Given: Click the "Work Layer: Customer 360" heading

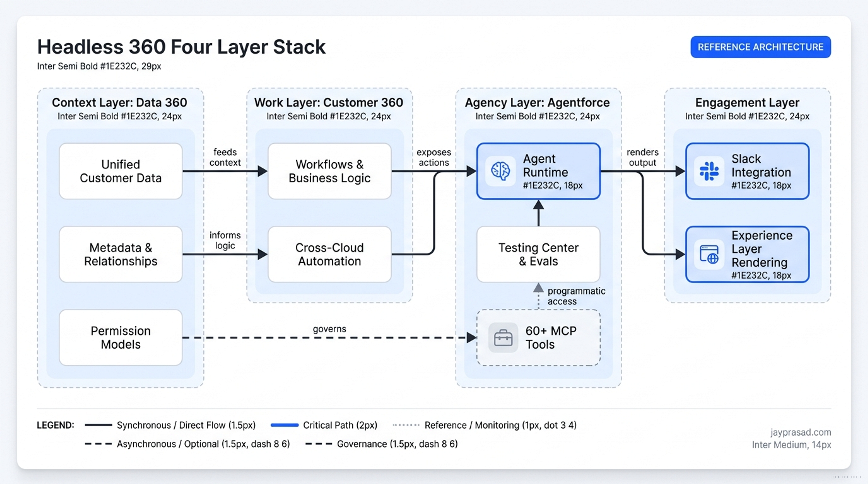Looking at the screenshot, I should click(328, 102).
